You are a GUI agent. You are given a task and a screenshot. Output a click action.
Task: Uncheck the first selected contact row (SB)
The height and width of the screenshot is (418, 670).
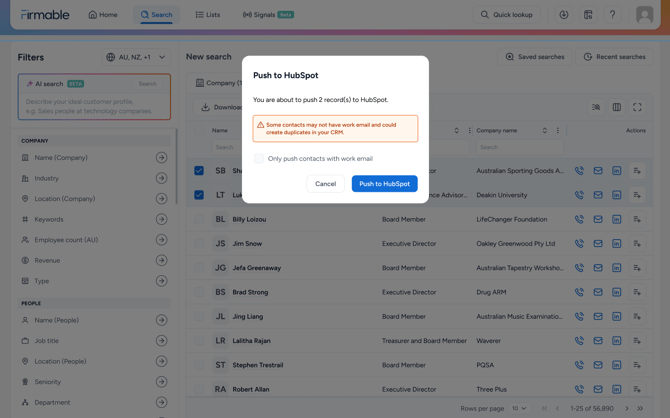click(199, 171)
